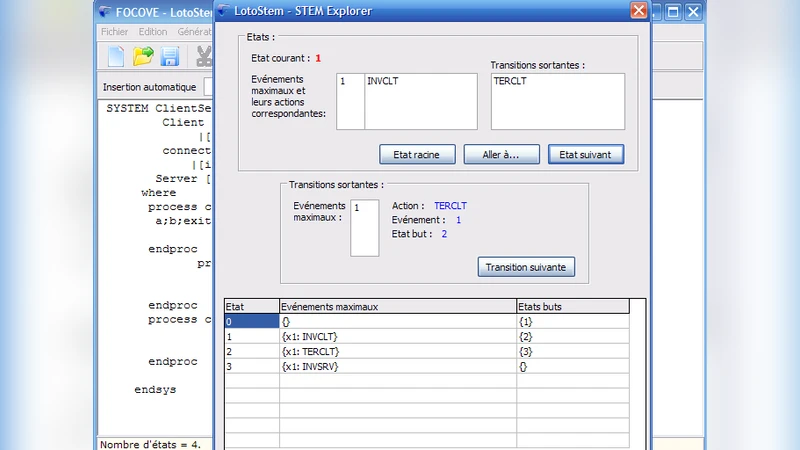Open the Edition menu
The image size is (800, 450).
[x=153, y=32]
